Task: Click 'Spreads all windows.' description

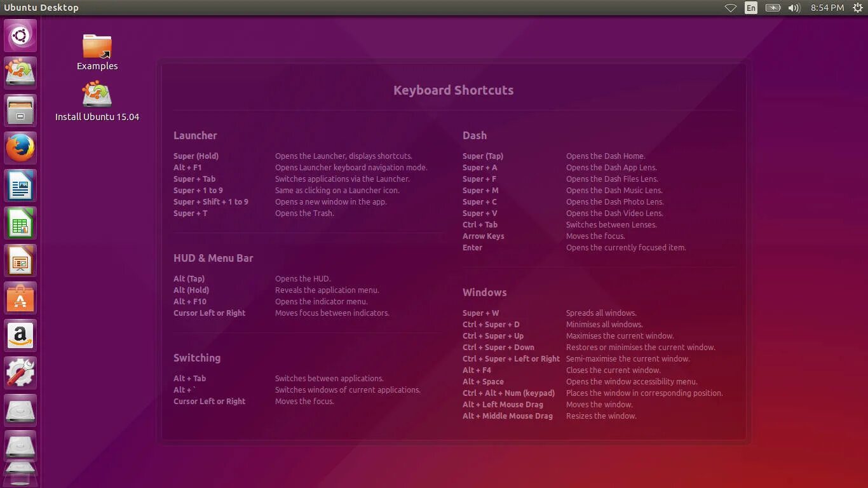Action: tap(601, 313)
